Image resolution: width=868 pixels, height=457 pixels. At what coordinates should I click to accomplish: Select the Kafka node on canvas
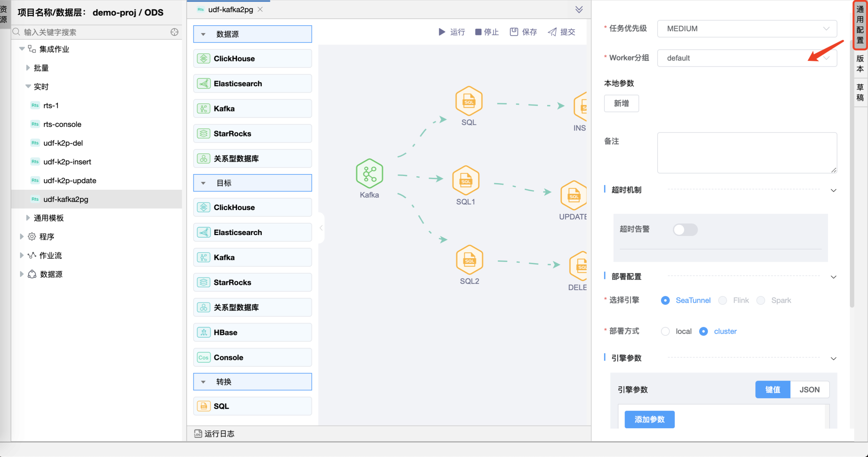369,173
